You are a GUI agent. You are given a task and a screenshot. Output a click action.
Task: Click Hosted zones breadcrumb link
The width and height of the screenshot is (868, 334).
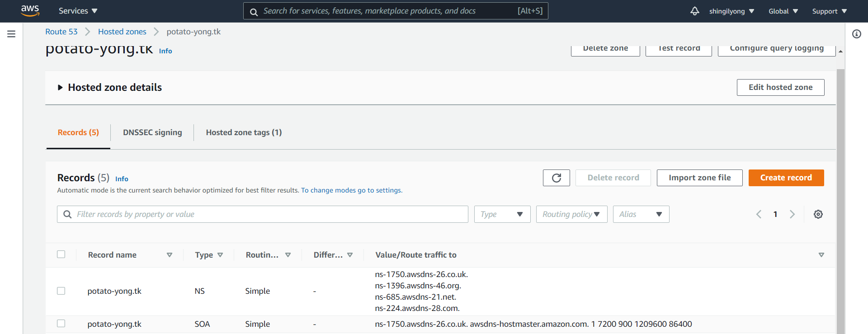122,32
